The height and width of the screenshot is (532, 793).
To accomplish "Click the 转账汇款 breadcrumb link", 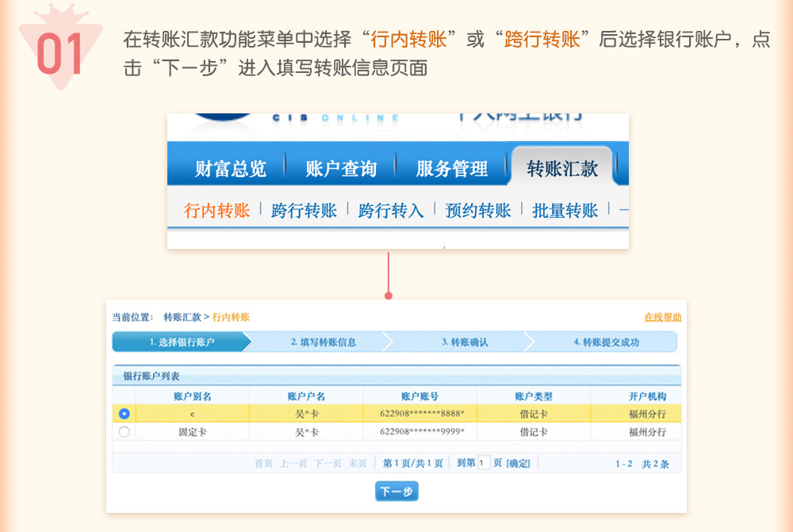I will 182,317.
